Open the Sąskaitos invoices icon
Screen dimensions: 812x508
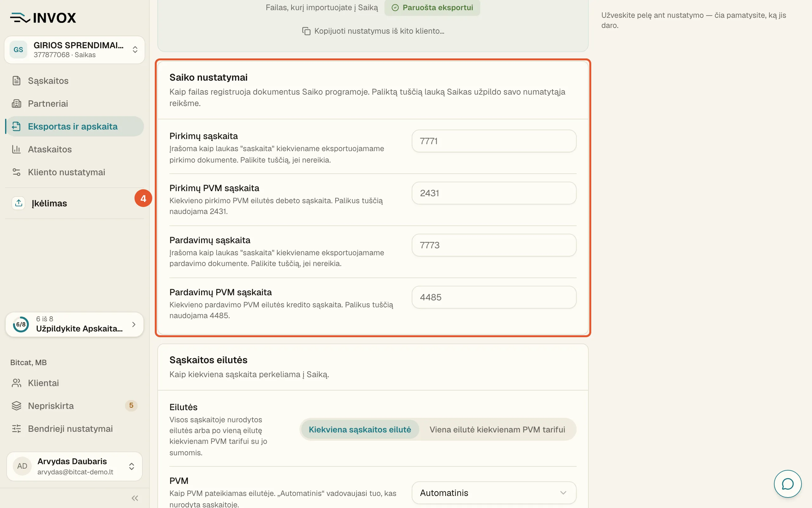point(16,81)
